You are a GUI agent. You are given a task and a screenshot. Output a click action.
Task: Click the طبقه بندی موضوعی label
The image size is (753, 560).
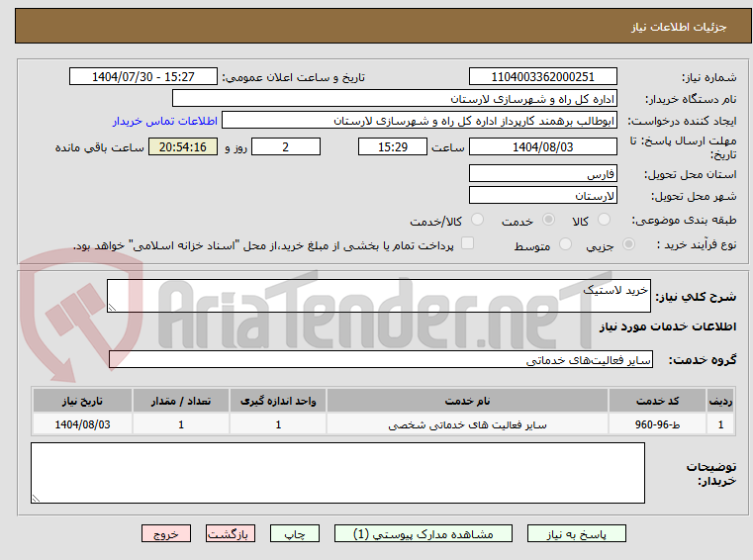point(684,220)
